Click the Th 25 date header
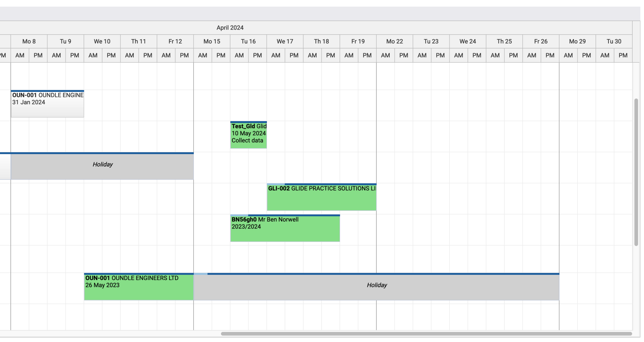Image resolution: width=644 pixels, height=342 pixels. [x=504, y=41]
